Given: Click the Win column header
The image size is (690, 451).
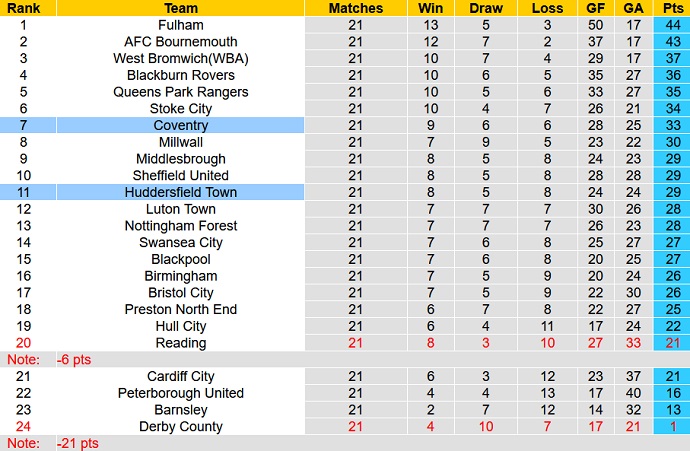Looking at the screenshot, I should pos(431,8).
